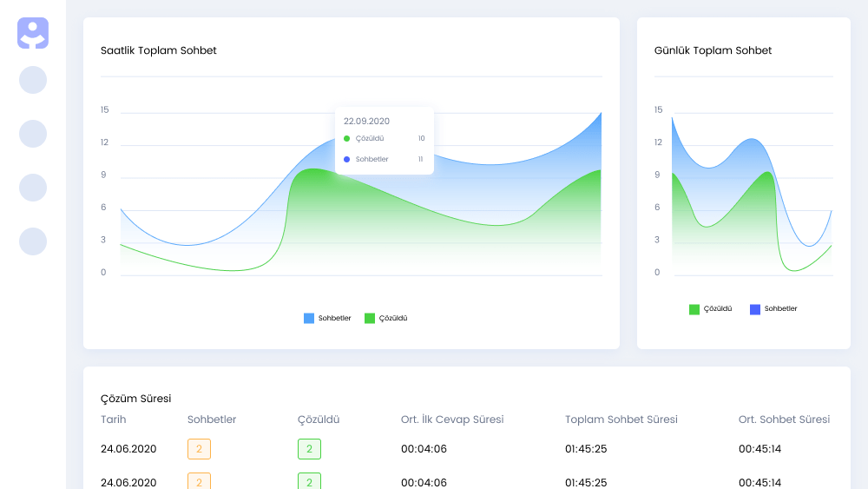Open the first circular sidebar item below the logo
Screen dimensions: 868x489
click(x=33, y=80)
